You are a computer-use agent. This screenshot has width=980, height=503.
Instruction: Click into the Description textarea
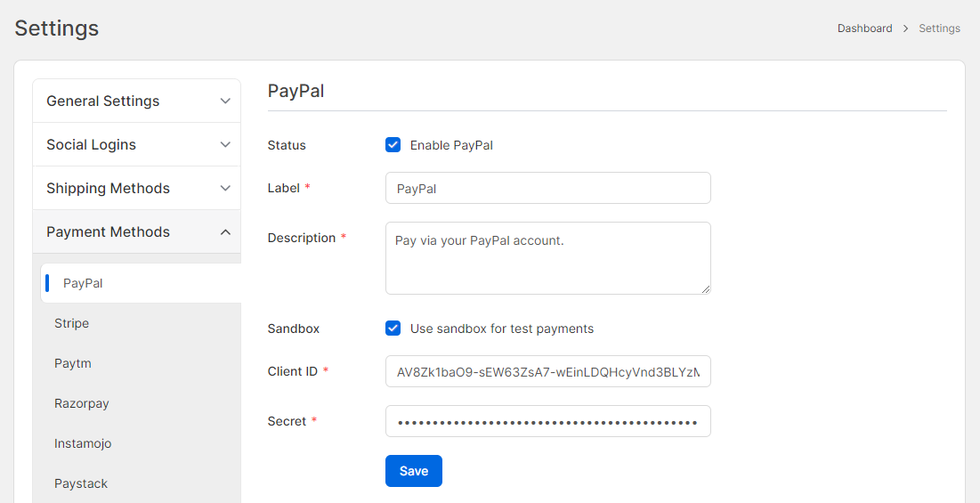point(548,258)
